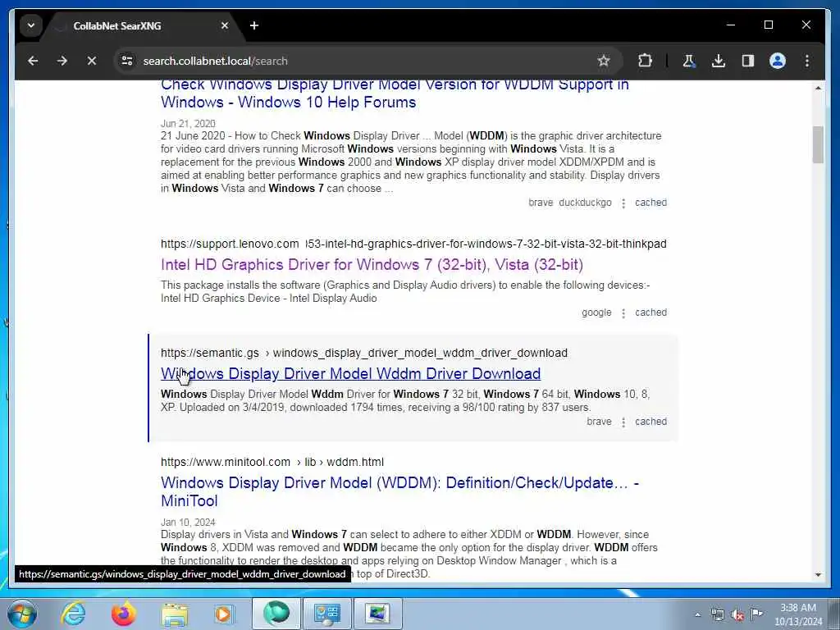This screenshot has height=630, width=840.
Task: Open Windows Display Driver Model Wddm Driver Download
Action: (350, 373)
